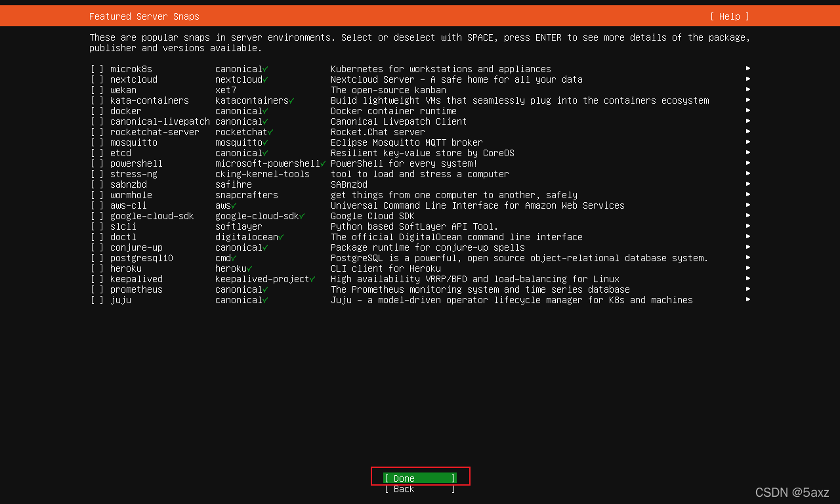The height and width of the screenshot is (504, 840).
Task: Click description "CLI client for Heroku"
Action: click(x=386, y=268)
